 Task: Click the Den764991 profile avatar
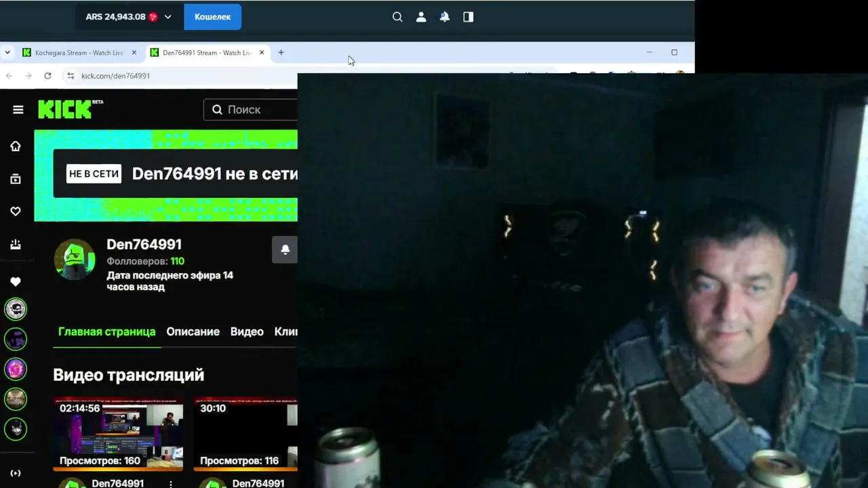(x=75, y=260)
